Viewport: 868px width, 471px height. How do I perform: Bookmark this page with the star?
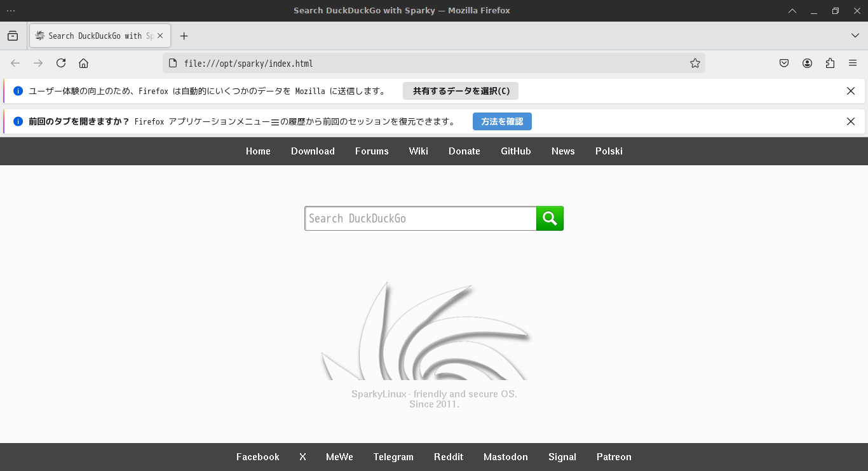tap(695, 63)
